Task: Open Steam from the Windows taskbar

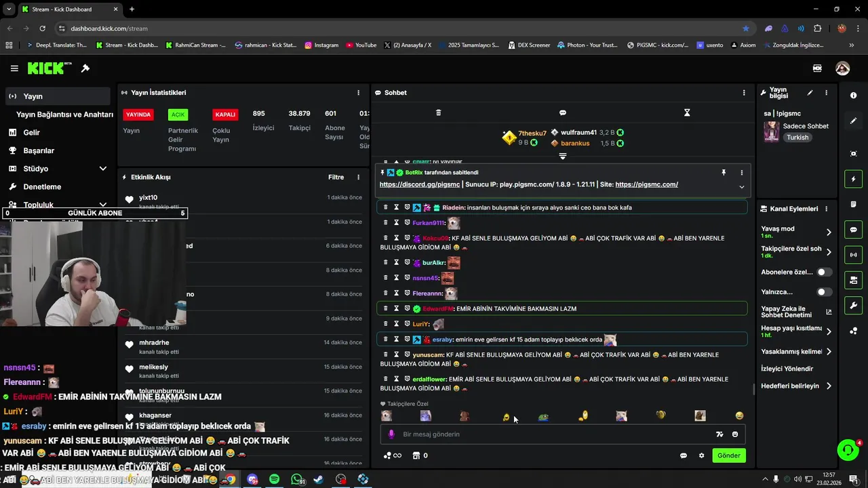Action: click(319, 479)
